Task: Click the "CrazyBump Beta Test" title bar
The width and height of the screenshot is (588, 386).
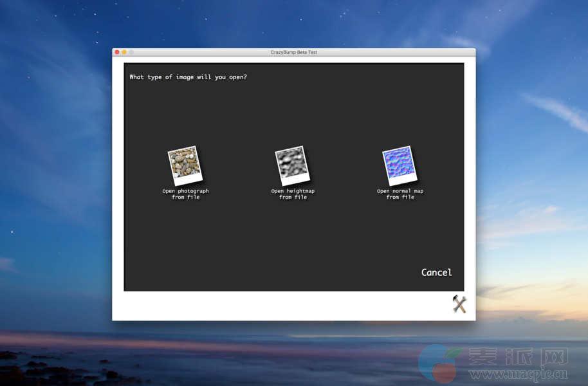Action: pos(293,52)
